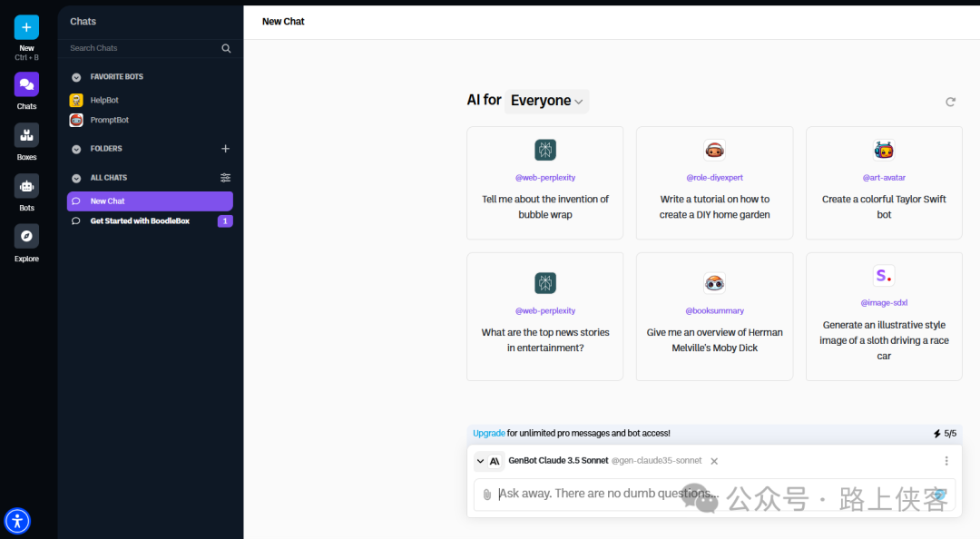Click the New Chat page title
980x539 pixels.
click(283, 21)
